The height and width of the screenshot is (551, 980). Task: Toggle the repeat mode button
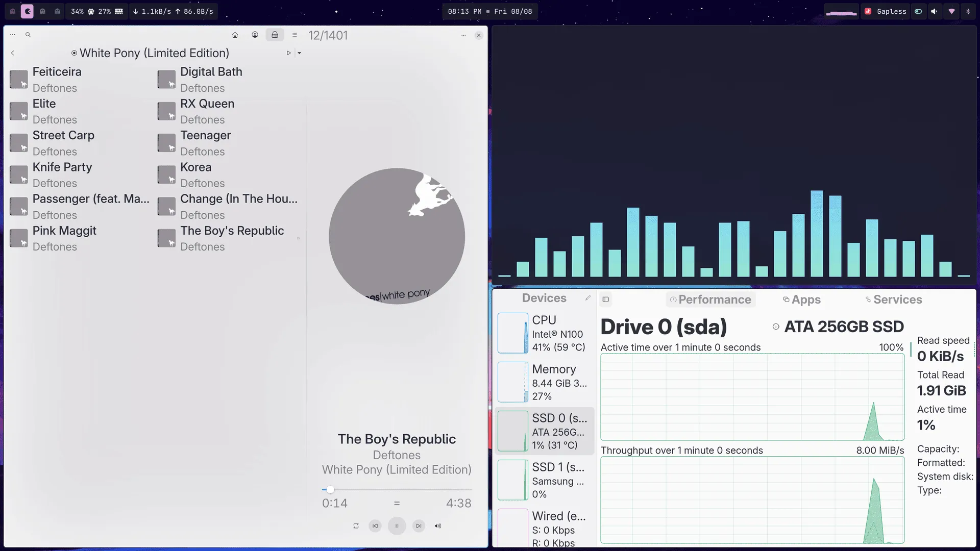click(x=356, y=526)
